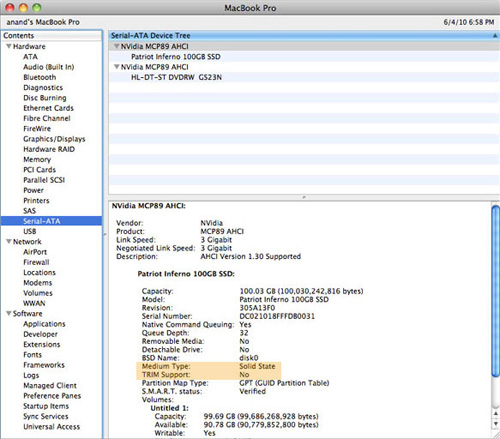Click the Medium Type value Solid State
The width and height of the screenshot is (500, 439).
257,366
